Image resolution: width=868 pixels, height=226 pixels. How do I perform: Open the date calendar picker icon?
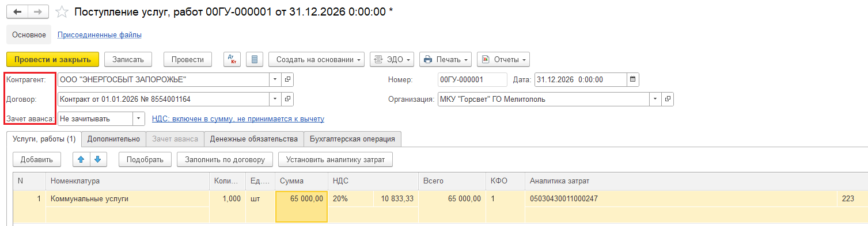(632, 79)
